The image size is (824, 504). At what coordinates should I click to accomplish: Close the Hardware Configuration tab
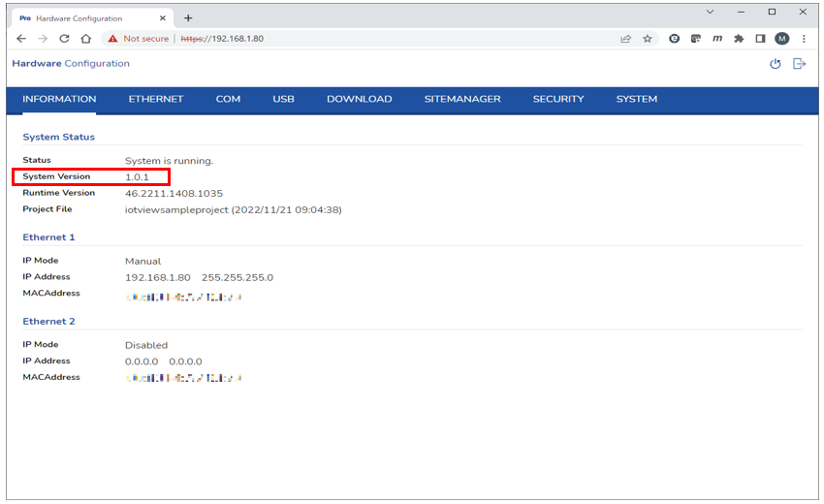coord(163,17)
